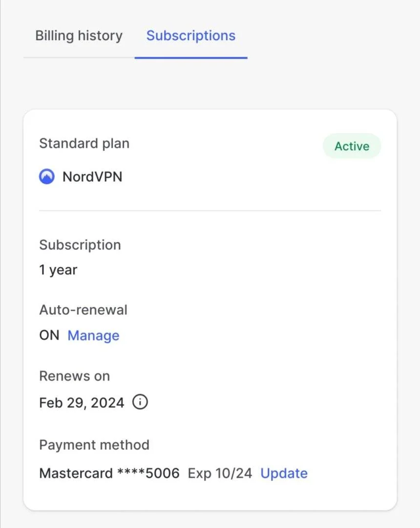Click the Auto-renewal label

click(x=84, y=310)
